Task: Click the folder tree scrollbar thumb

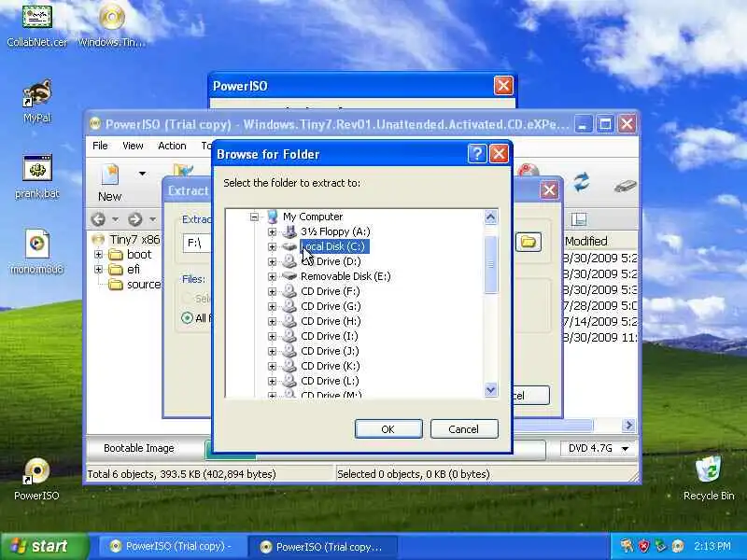Action: [x=491, y=264]
